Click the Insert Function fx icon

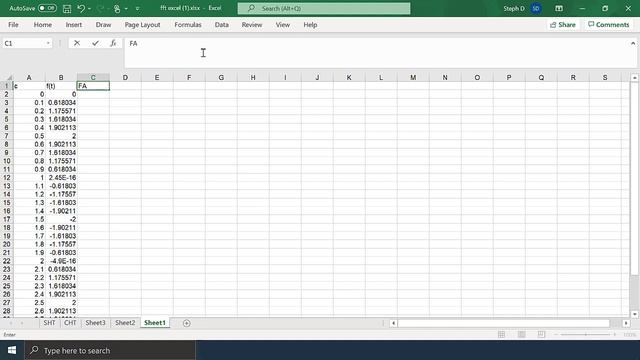click(x=113, y=43)
